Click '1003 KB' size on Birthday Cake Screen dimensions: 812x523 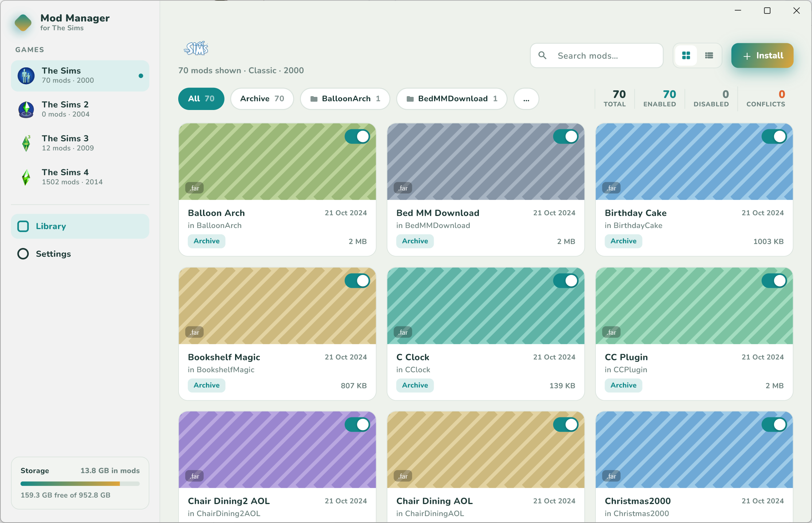coord(768,241)
